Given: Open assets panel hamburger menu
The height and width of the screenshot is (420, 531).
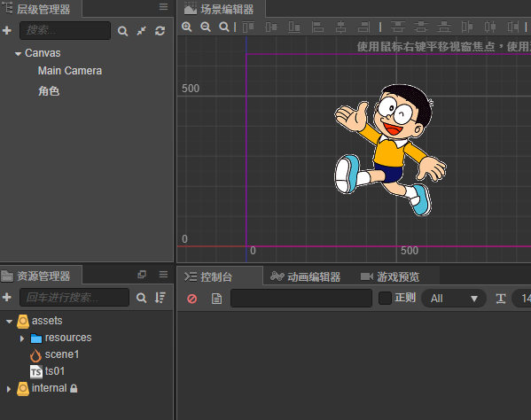Looking at the screenshot, I should click(164, 274).
